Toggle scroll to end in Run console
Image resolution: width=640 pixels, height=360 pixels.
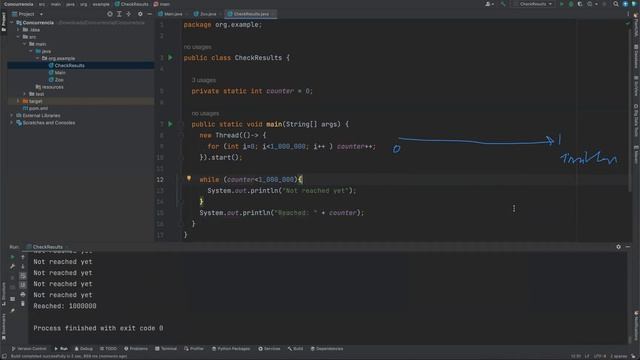coord(23,285)
